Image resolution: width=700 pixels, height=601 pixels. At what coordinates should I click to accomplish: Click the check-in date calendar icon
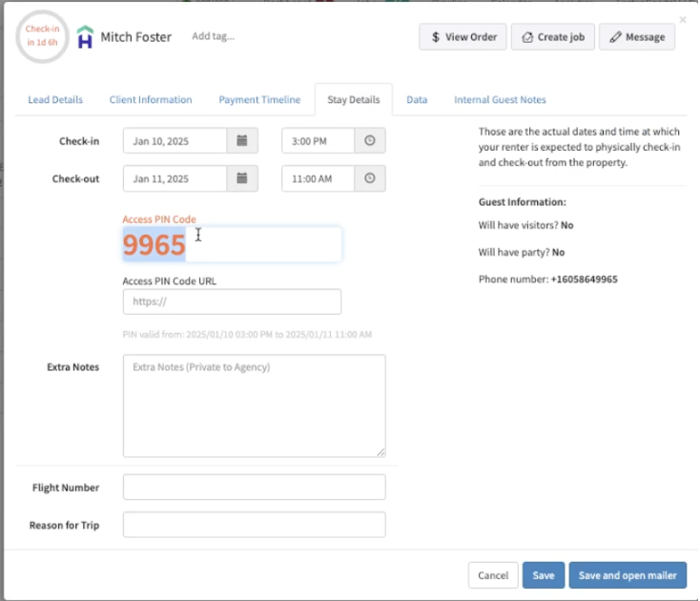(241, 141)
